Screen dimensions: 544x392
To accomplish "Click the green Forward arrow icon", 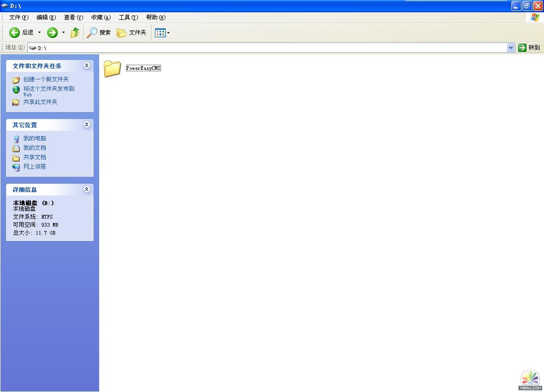I will (52, 33).
